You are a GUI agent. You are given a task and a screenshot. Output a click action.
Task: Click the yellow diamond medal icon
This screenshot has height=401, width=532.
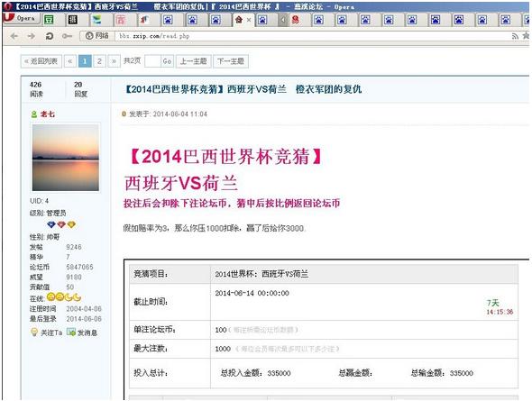[x=71, y=224]
